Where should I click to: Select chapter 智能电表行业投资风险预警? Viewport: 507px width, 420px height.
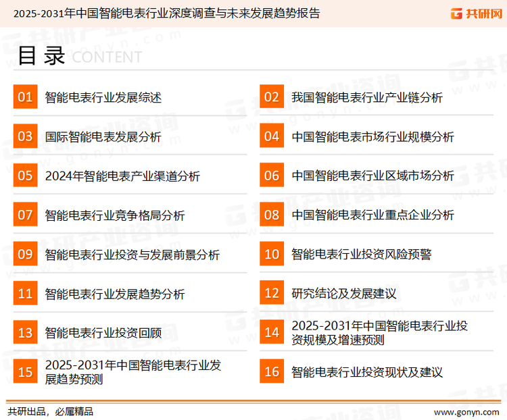362,254
